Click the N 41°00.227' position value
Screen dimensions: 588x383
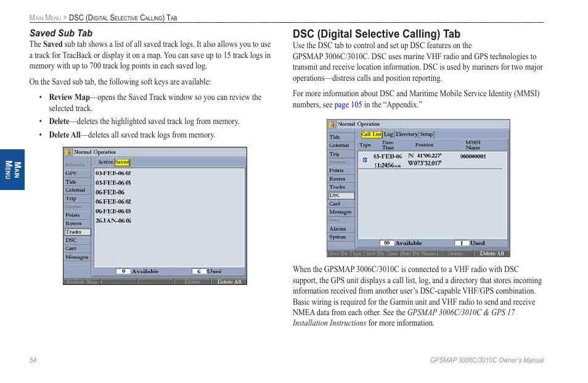coord(425,155)
